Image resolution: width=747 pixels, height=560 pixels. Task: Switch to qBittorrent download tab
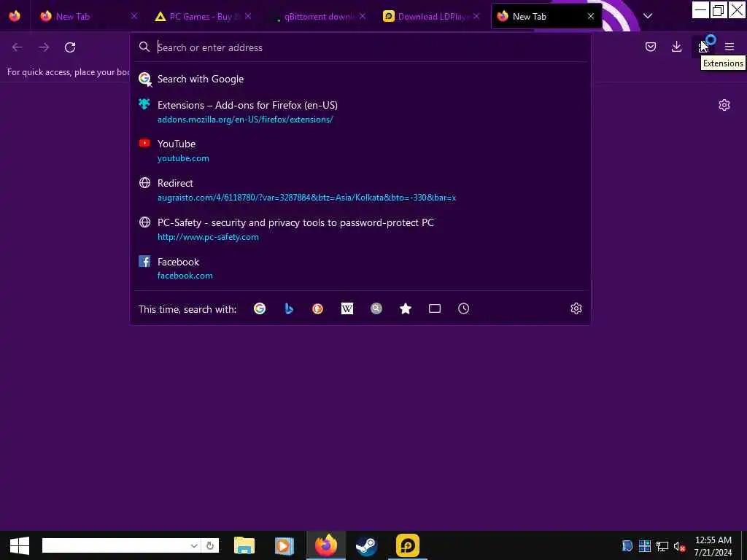coord(317,16)
